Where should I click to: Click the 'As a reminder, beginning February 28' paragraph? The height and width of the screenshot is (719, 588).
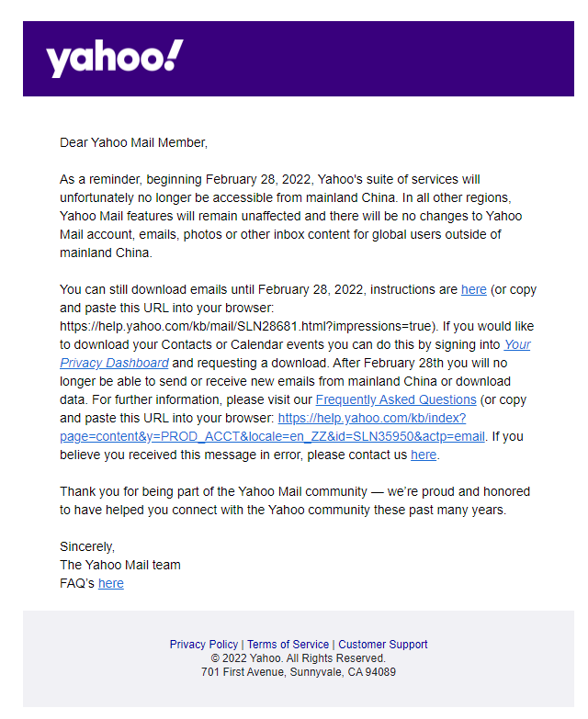[291, 216]
